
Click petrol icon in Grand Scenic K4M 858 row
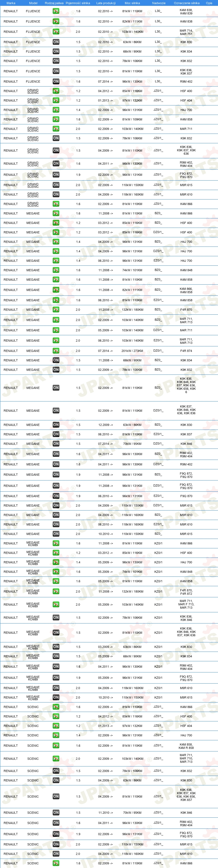[56, 119]
